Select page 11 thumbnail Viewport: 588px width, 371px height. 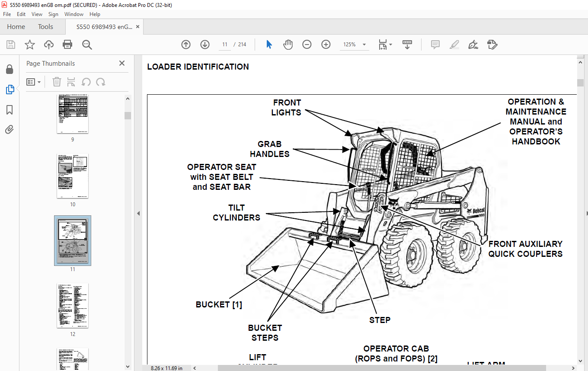73,240
